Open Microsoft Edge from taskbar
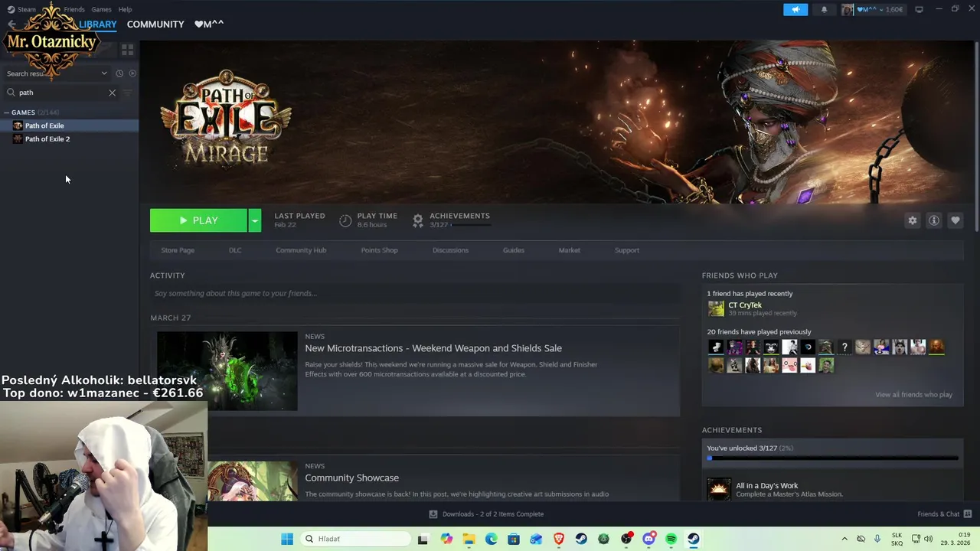Screen dimensions: 980x551 click(x=491, y=539)
